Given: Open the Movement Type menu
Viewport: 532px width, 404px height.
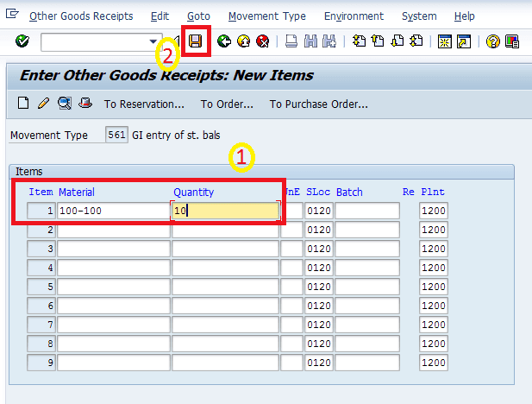Looking at the screenshot, I should click(266, 16).
